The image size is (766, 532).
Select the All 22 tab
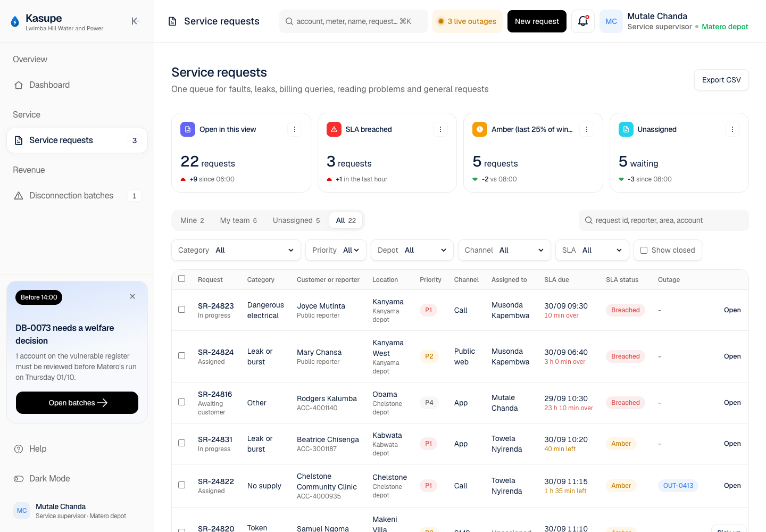click(x=346, y=220)
